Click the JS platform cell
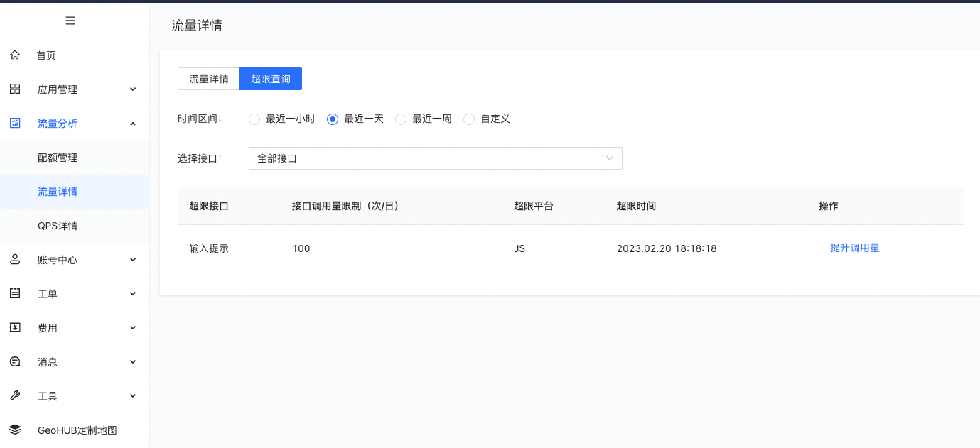This screenshot has height=448, width=980. click(519, 248)
